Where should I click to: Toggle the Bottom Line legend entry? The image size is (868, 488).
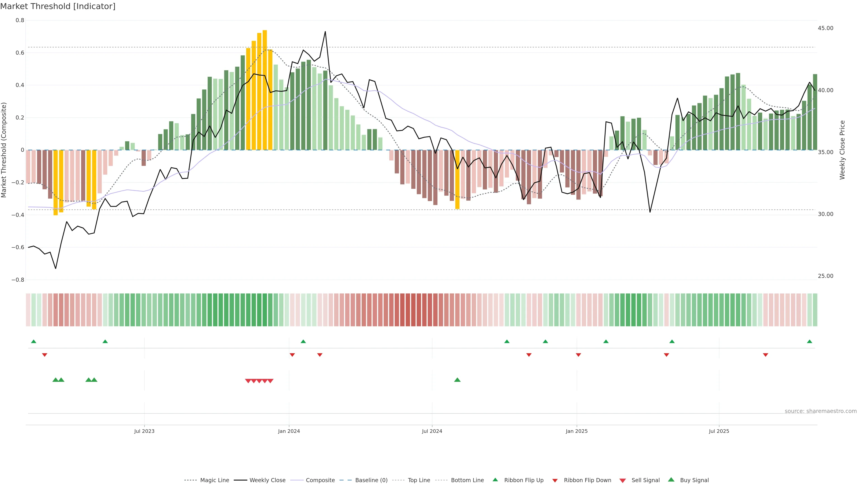coord(467,480)
